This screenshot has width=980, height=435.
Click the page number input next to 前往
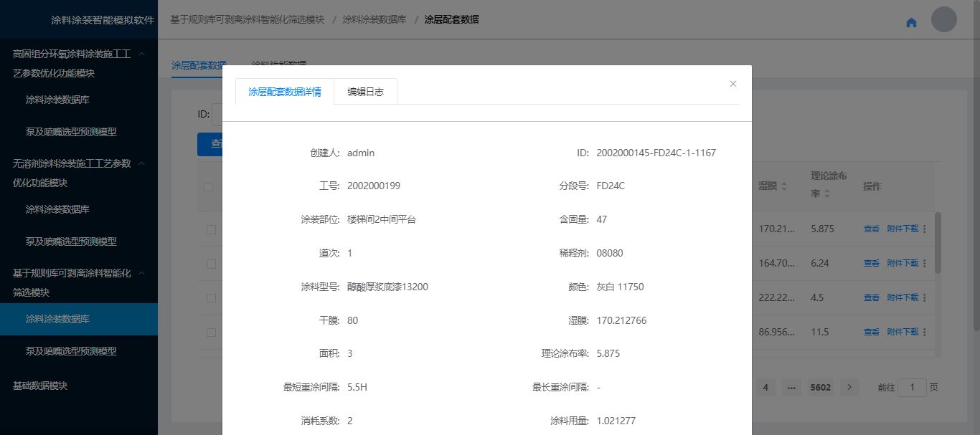click(x=912, y=388)
